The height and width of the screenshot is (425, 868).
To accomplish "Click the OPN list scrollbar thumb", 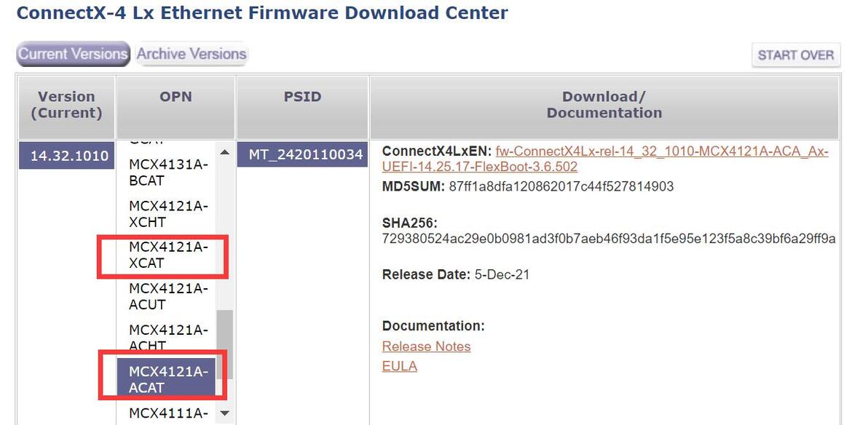I will tap(226, 343).
